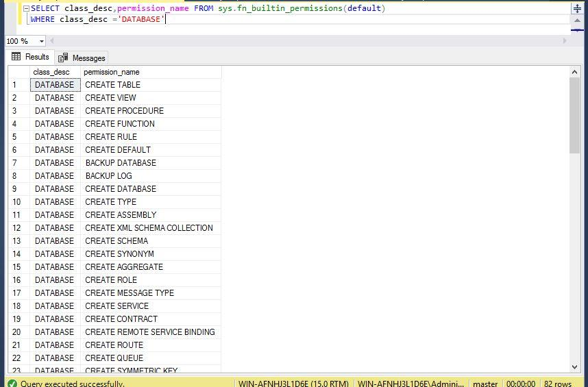Switch to the Results tab

(31, 57)
